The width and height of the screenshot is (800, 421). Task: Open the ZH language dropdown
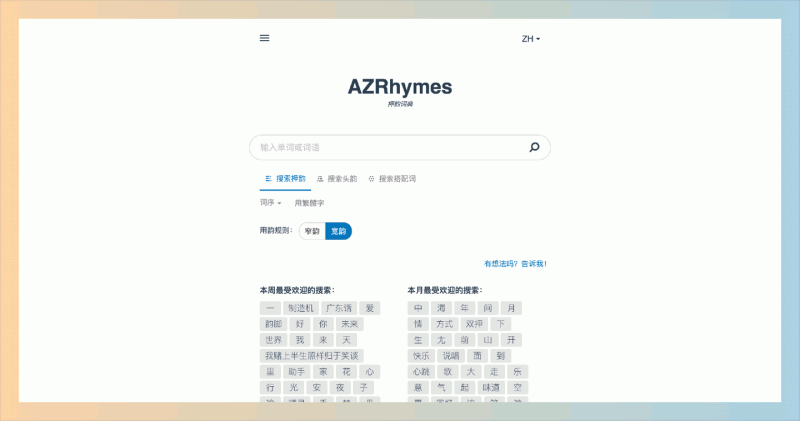531,39
